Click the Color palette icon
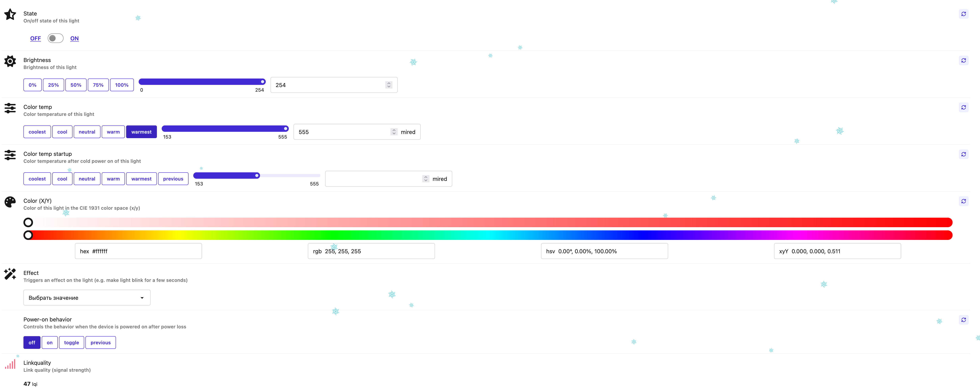This screenshot has height=390, width=980. pyautogui.click(x=10, y=202)
